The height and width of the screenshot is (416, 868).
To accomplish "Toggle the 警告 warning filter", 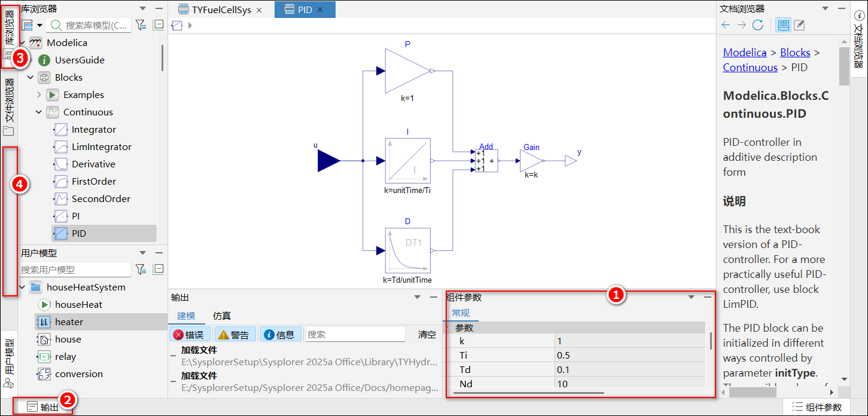I will coord(236,335).
